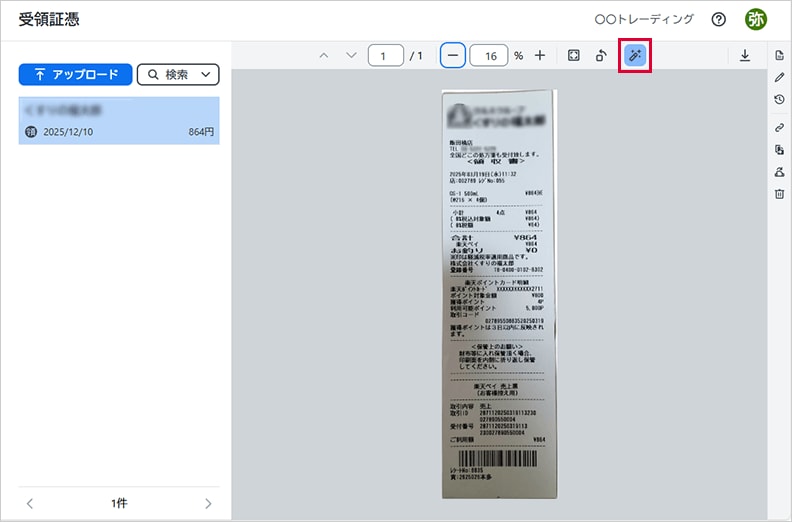This screenshot has height=522, width=792.
Task: Download the receipt file
Action: 745,56
